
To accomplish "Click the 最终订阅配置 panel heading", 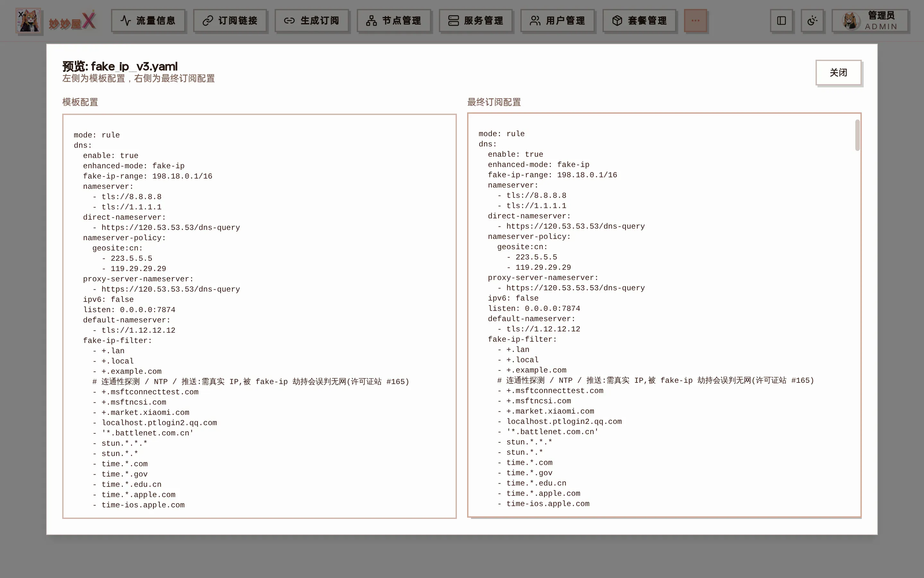I will point(494,102).
